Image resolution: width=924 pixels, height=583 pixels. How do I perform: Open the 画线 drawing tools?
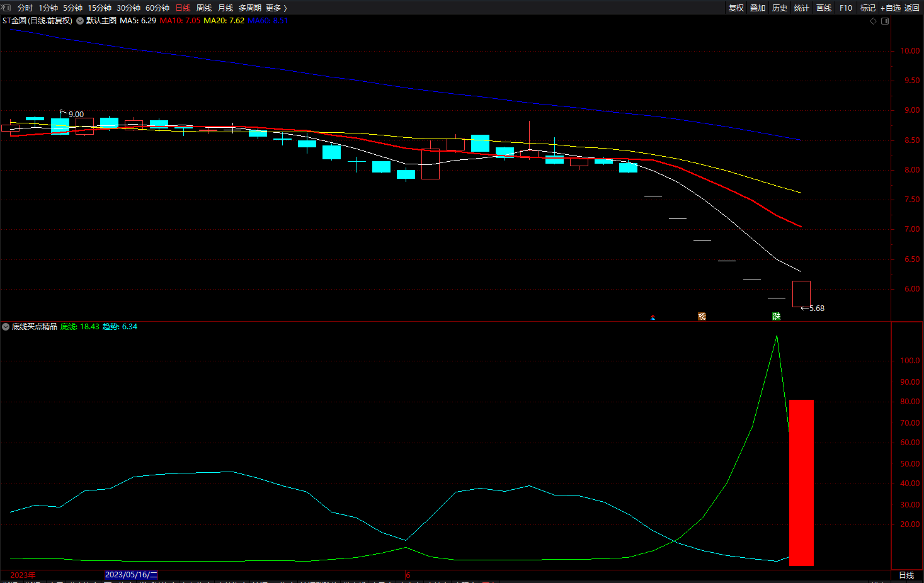[823, 8]
